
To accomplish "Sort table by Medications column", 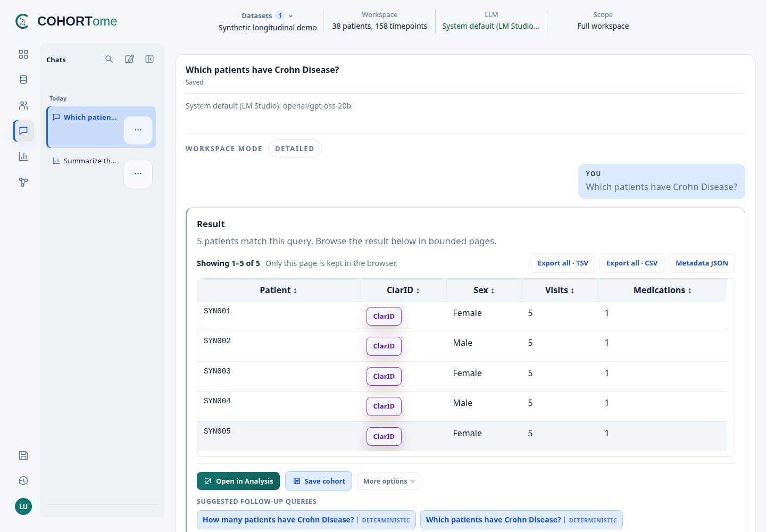I will (662, 290).
